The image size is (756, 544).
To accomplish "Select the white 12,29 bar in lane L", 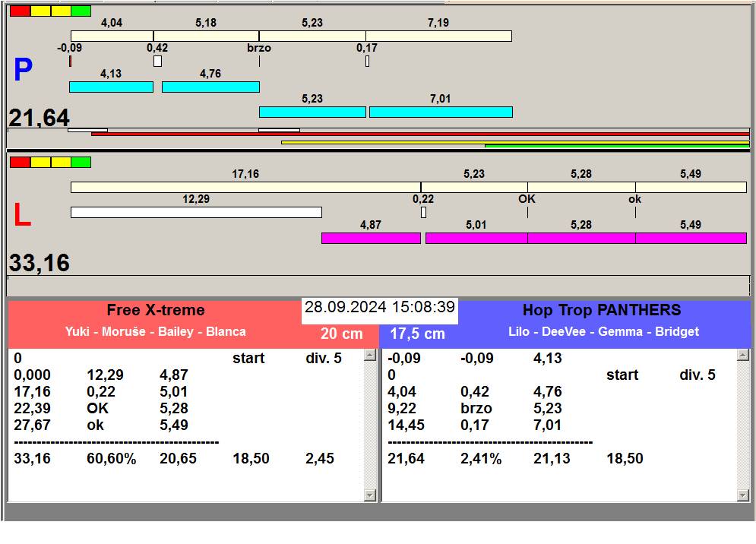I will [x=196, y=212].
